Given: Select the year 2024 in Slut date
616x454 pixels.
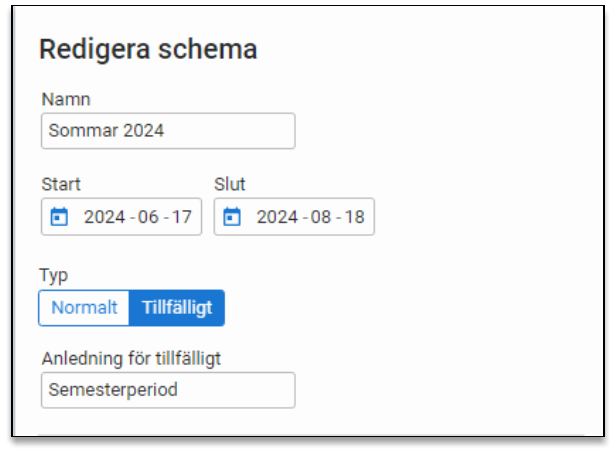Looking at the screenshot, I should point(276,217).
